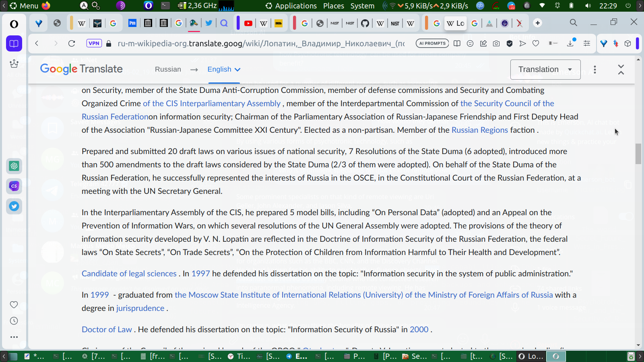This screenshot has width=644, height=362.
Task: Open the emoji picker icon
Action: pos(470,43)
